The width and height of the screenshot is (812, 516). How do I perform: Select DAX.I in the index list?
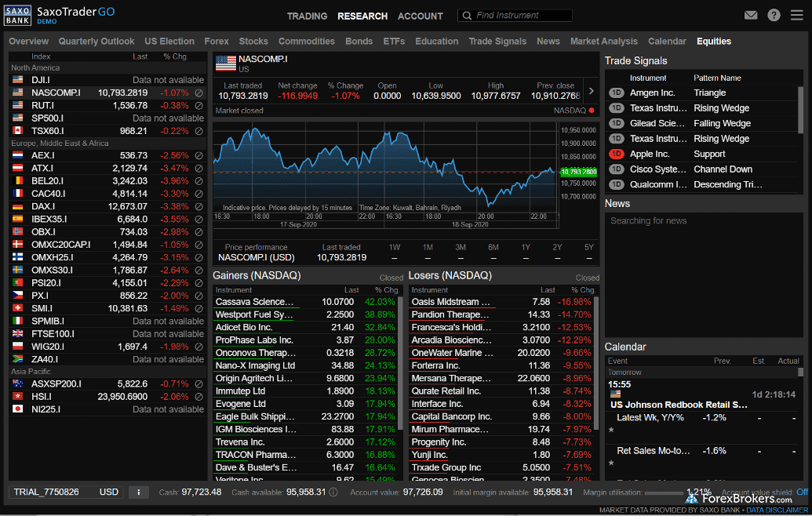(107, 206)
